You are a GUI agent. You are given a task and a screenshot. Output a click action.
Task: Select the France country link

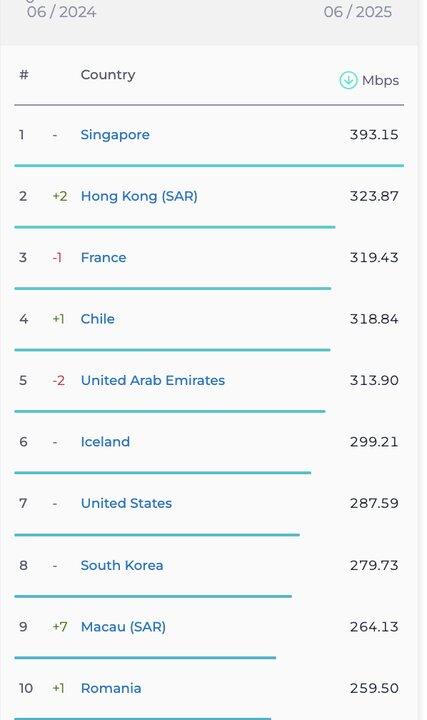click(x=103, y=258)
